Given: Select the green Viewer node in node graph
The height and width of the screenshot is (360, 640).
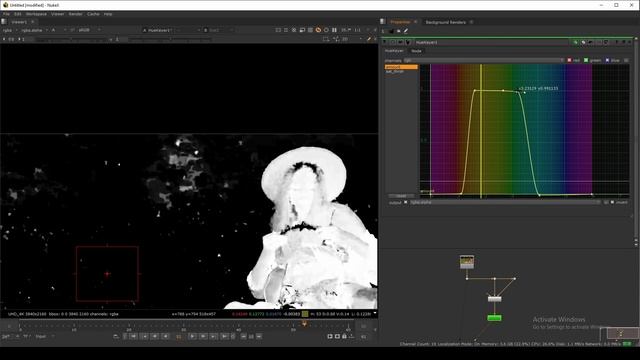Looking at the screenshot, I should [x=494, y=318].
